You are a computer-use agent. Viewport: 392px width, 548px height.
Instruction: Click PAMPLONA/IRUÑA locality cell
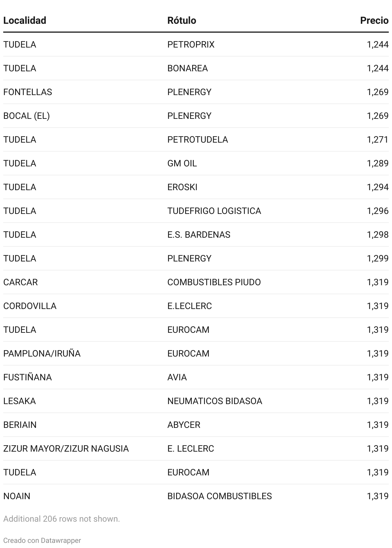[x=42, y=353]
